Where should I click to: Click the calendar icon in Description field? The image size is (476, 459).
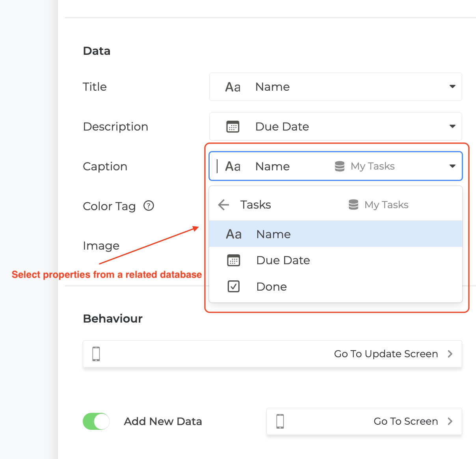pos(233,127)
